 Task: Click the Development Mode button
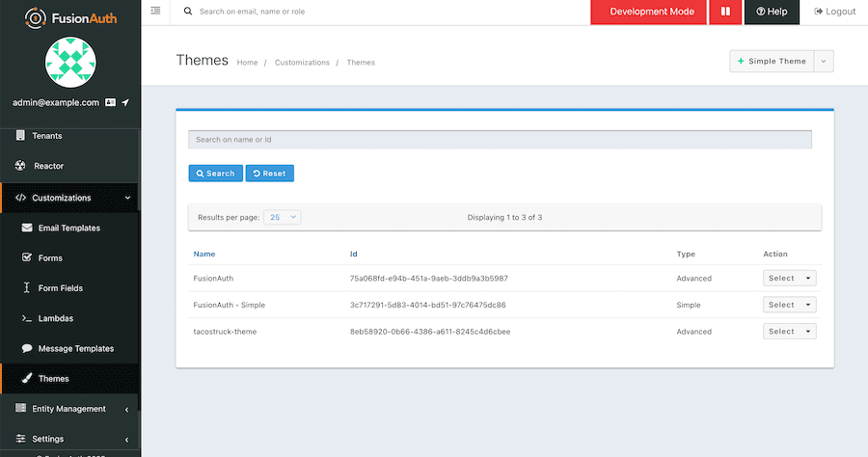tap(649, 12)
